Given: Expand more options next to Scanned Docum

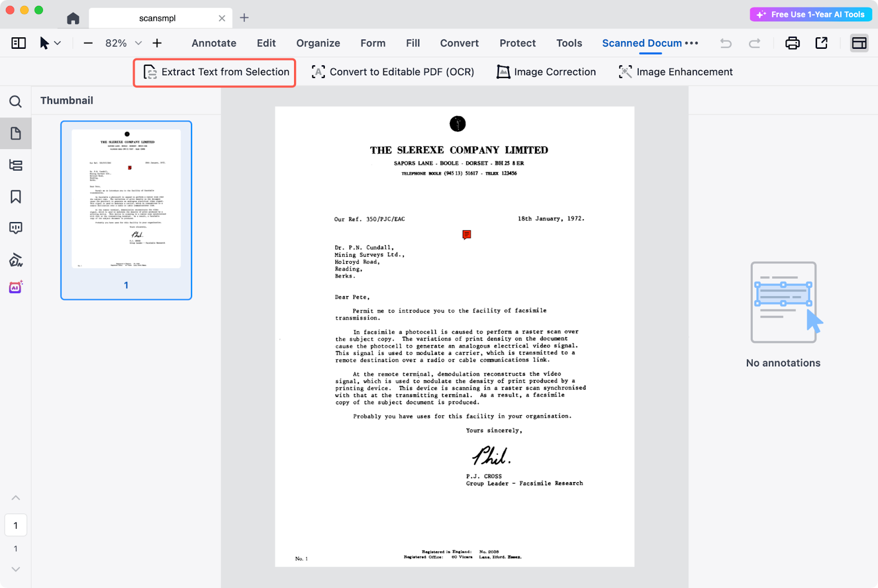Looking at the screenshot, I should coord(691,43).
